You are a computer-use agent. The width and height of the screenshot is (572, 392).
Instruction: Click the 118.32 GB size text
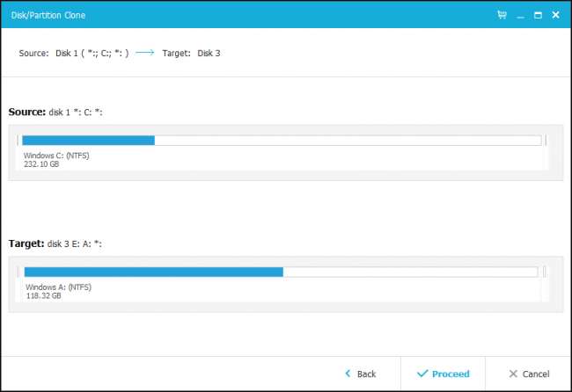[43, 296]
